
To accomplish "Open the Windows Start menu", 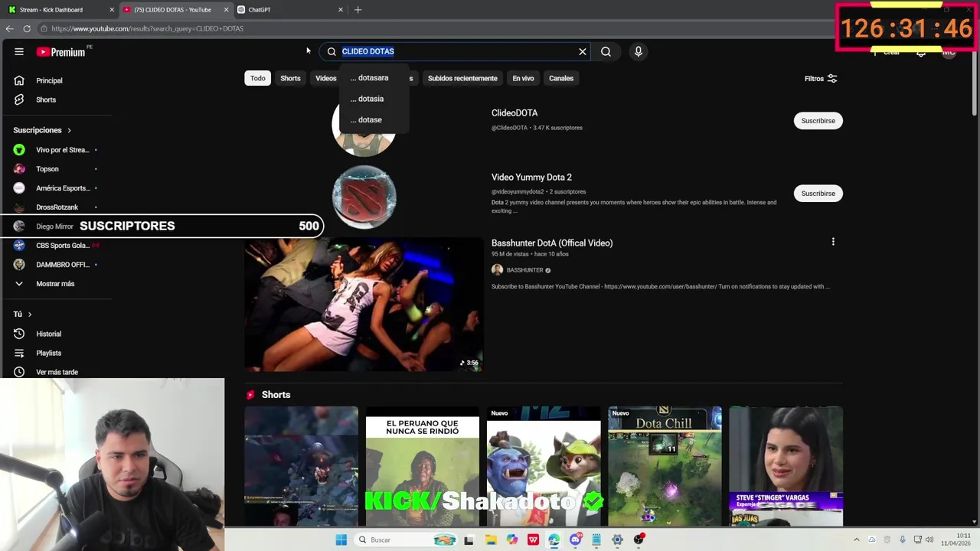I will [x=341, y=540].
